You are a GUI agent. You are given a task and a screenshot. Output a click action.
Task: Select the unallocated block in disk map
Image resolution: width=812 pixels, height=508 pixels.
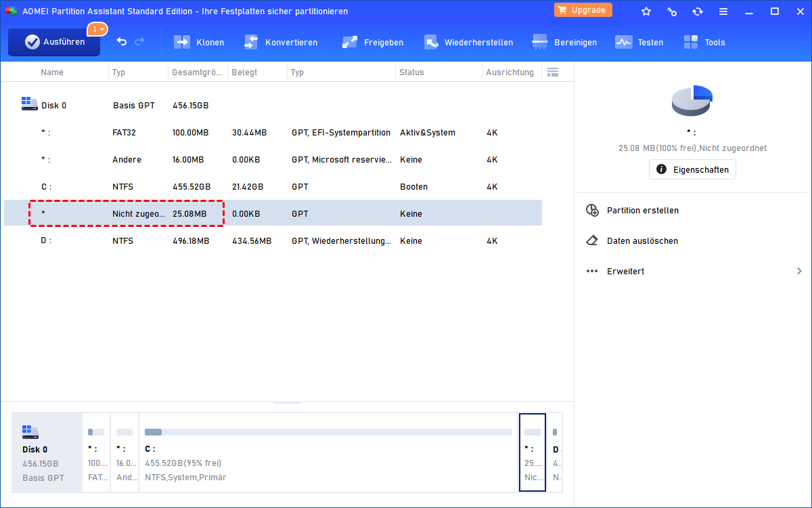click(x=533, y=452)
